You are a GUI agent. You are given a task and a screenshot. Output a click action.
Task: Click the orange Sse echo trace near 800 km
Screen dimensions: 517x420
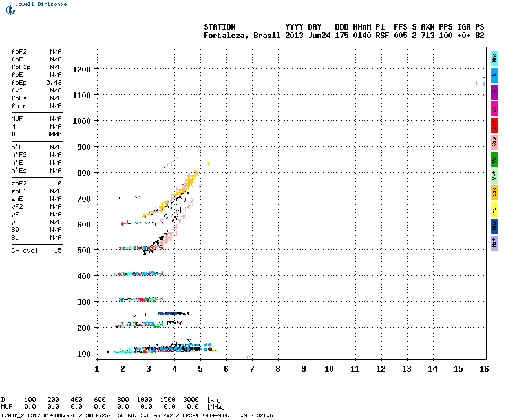(x=189, y=181)
